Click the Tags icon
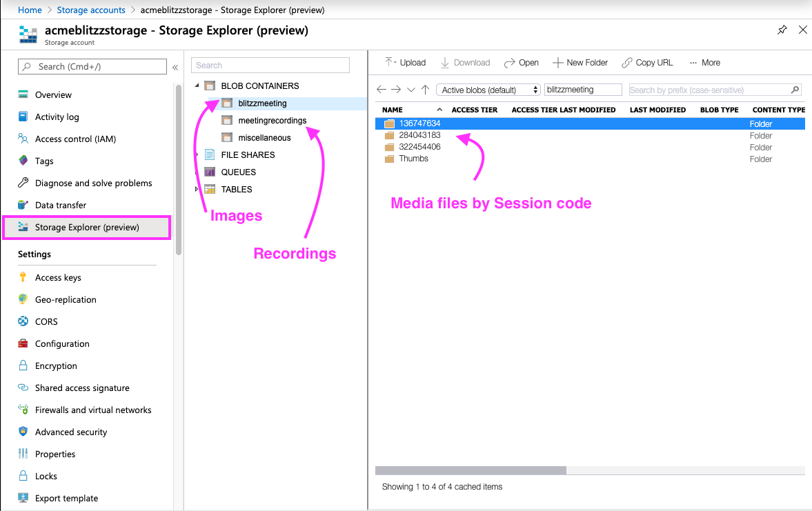 point(23,161)
